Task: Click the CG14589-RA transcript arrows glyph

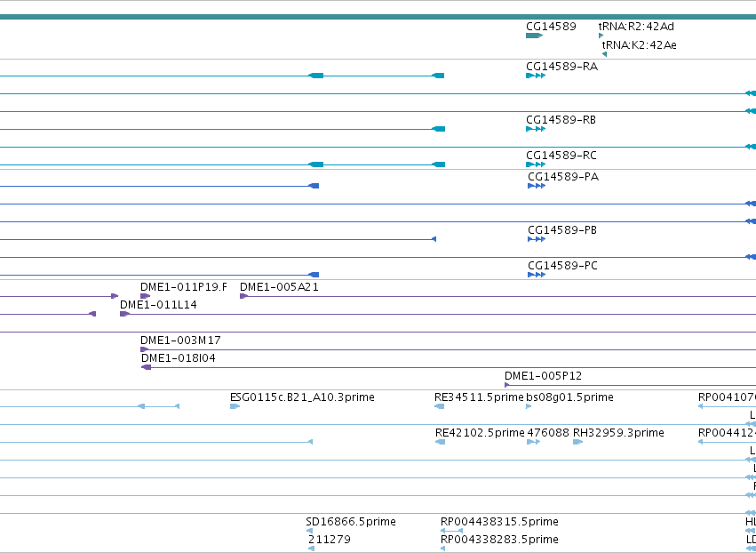Action: (536, 76)
